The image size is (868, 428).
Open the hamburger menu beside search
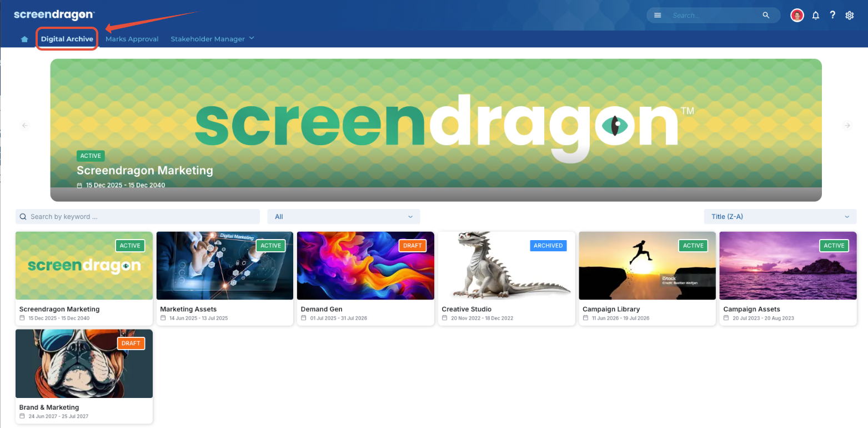658,16
